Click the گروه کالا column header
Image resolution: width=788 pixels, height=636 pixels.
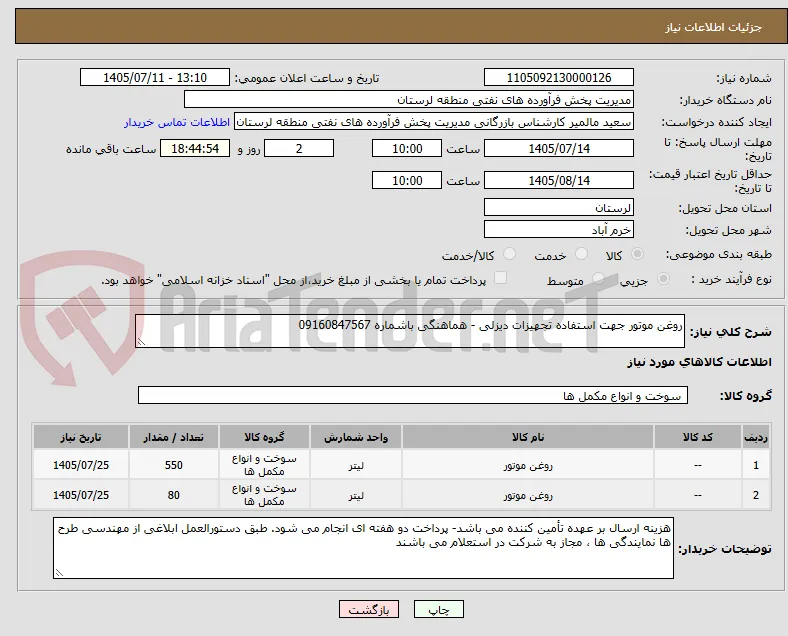264,437
